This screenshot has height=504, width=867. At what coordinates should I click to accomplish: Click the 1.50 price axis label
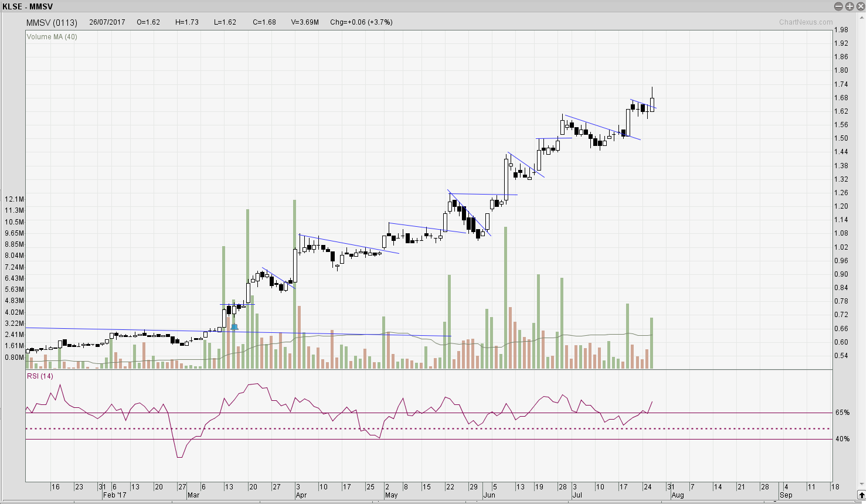pos(841,138)
